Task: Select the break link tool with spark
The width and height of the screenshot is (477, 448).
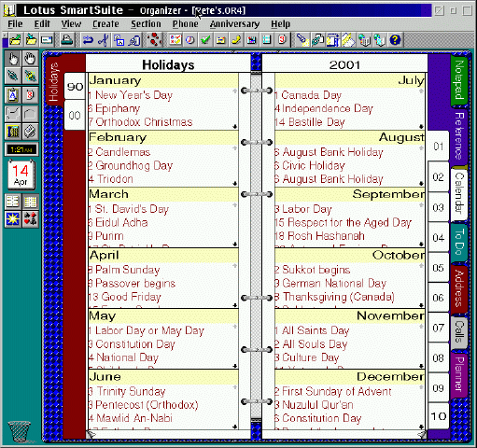Action: point(30,76)
